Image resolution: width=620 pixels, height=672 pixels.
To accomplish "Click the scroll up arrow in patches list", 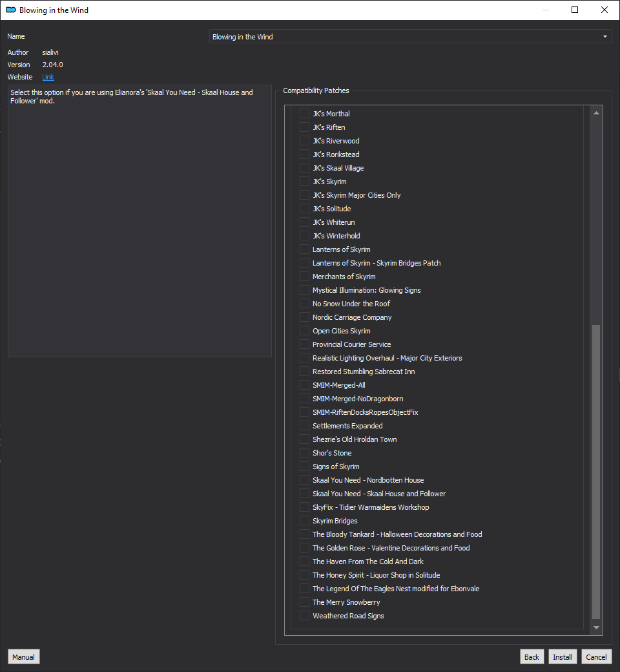I will [596, 113].
